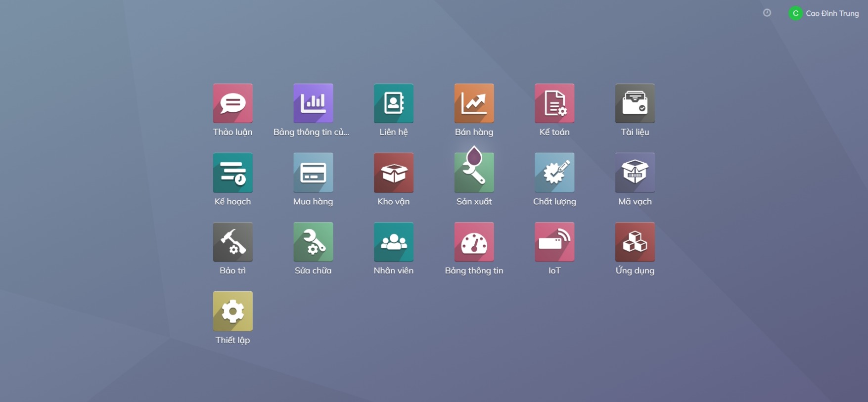Launch the Bảng thông tin của tôi dashboard app

click(313, 103)
